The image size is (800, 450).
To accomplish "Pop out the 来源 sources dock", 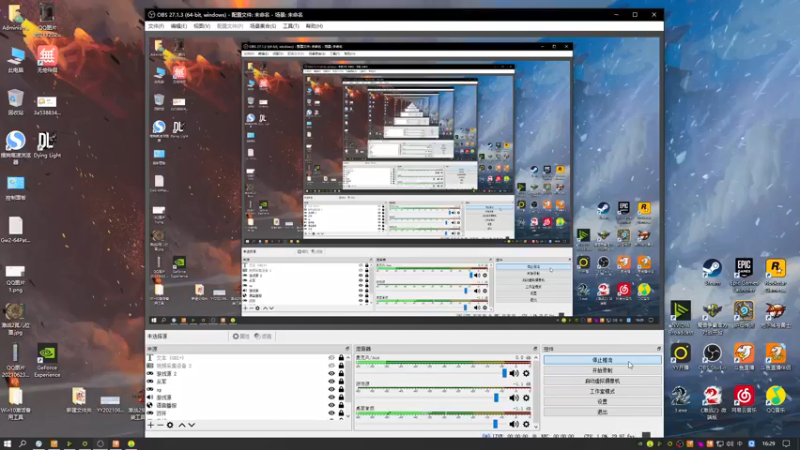I will tap(347, 349).
